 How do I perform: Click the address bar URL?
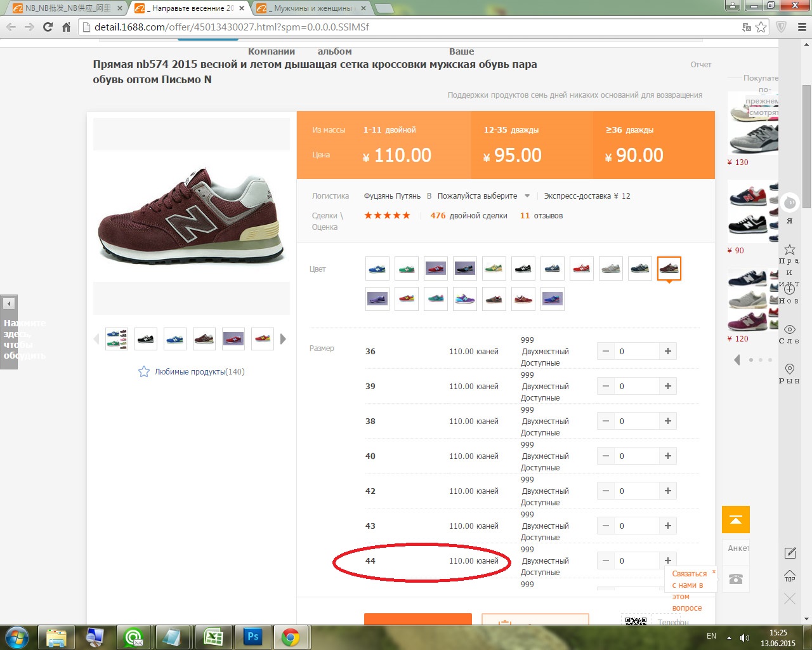232,27
